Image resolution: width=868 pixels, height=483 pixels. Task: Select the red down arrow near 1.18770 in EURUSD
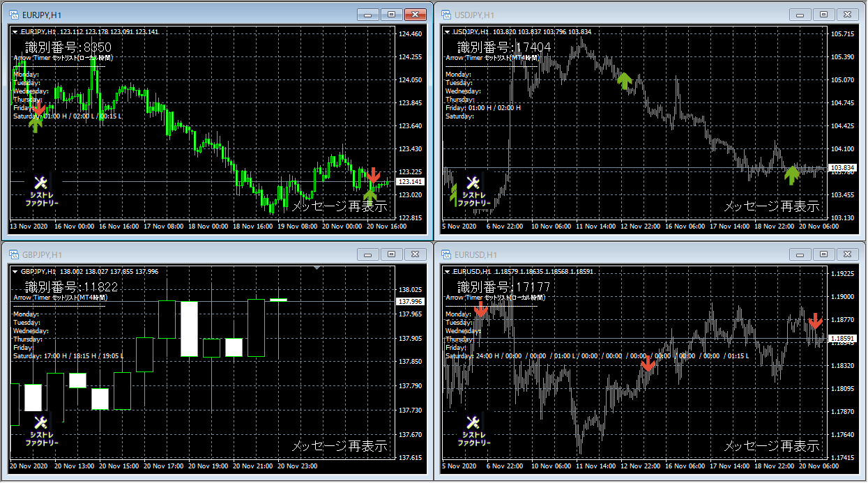click(x=815, y=321)
